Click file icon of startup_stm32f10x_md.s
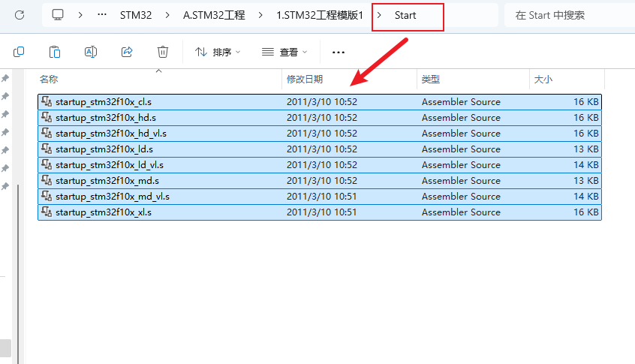 [x=47, y=180]
